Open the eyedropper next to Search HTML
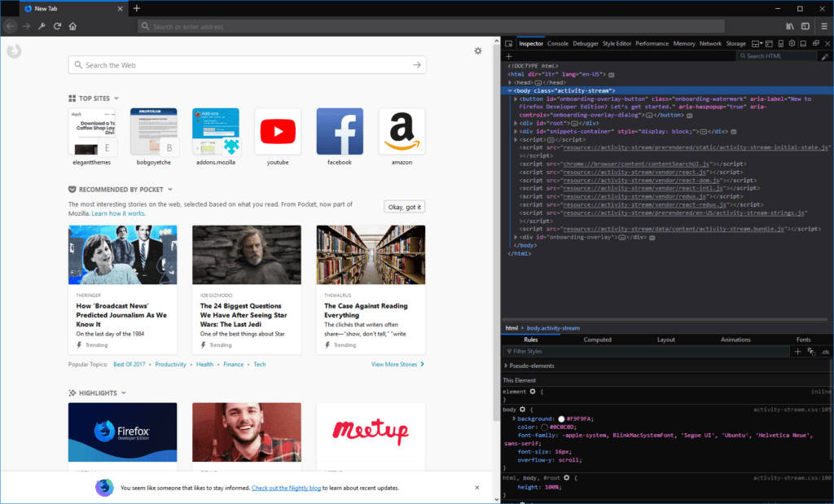The width and height of the screenshot is (834, 504). pyautogui.click(x=825, y=56)
